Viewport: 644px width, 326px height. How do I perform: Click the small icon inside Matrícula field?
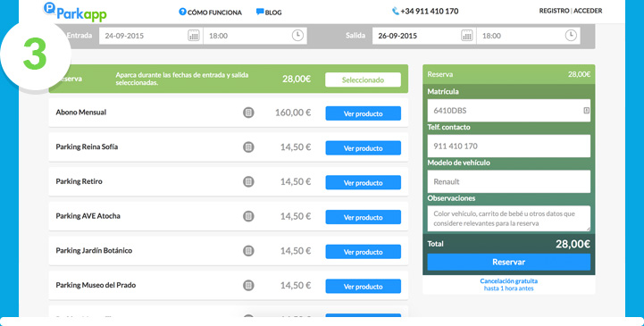[x=587, y=110]
